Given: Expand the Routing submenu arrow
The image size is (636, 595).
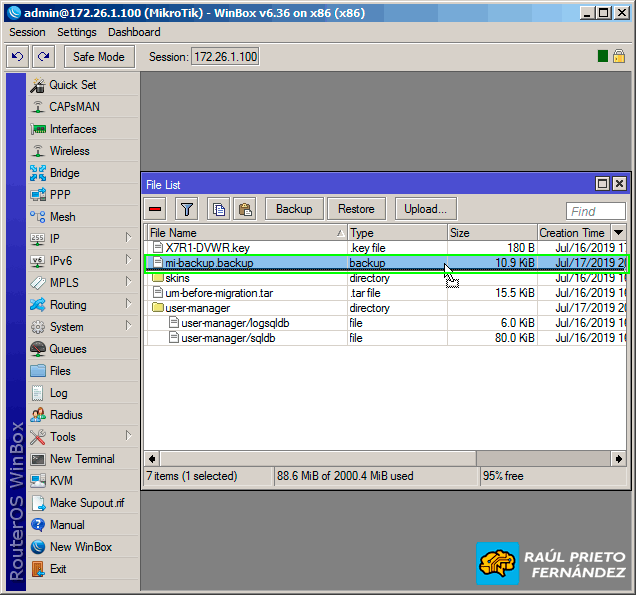Looking at the screenshot, I should click(x=128, y=305).
